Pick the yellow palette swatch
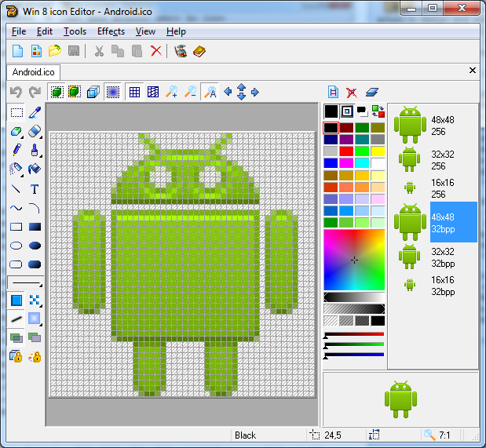This screenshot has width=486, height=448. click(x=378, y=151)
